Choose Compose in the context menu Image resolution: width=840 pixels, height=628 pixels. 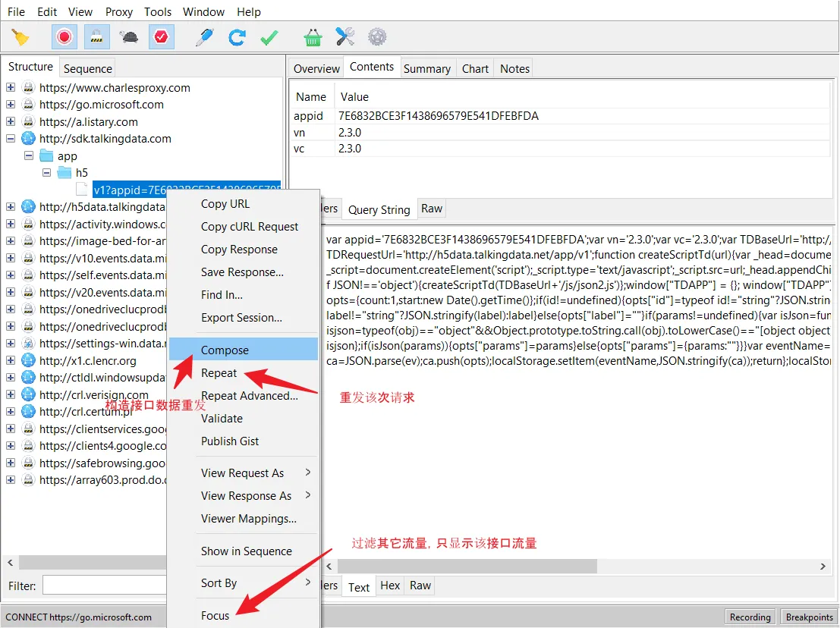pos(244,350)
